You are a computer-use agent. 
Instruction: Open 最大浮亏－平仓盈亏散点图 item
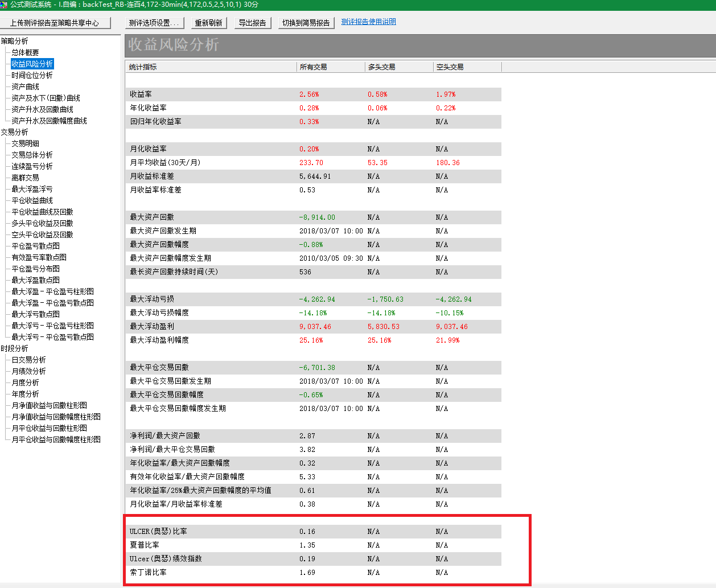coord(52,337)
